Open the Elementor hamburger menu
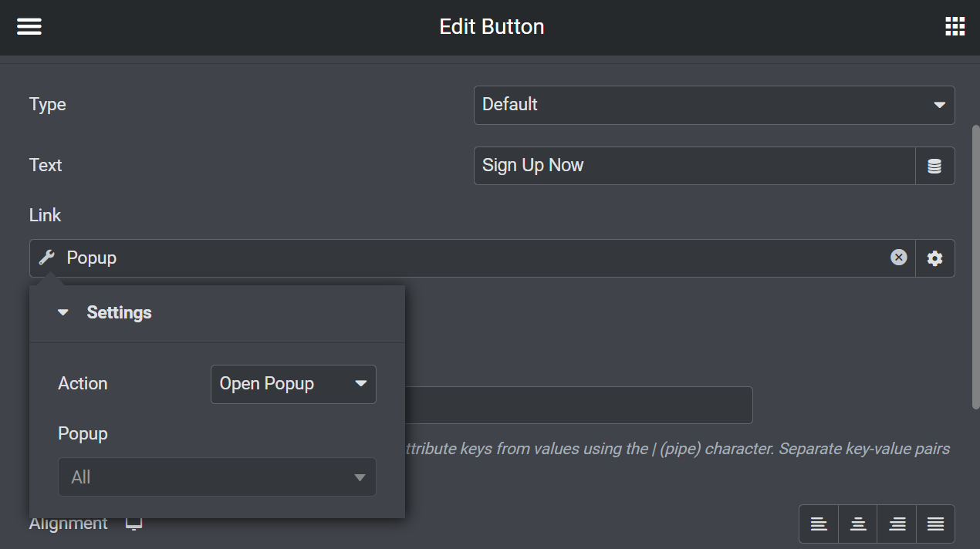 point(29,25)
